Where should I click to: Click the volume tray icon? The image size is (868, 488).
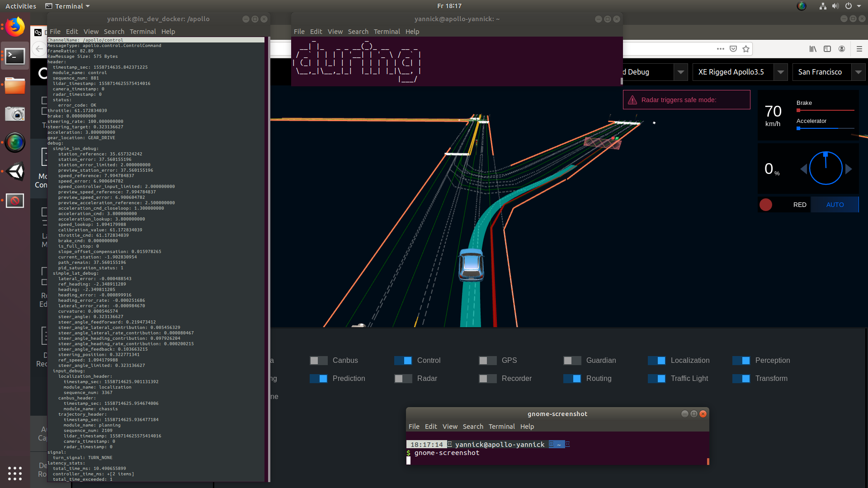click(835, 6)
